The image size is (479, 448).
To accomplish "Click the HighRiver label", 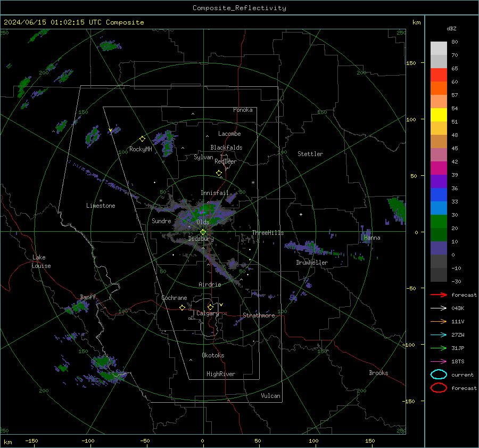I will tap(221, 374).
